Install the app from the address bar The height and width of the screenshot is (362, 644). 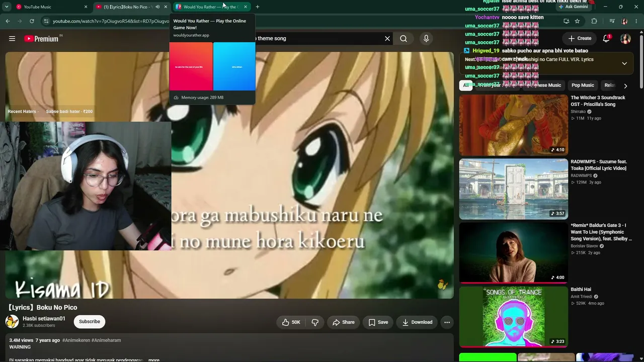pos(566,21)
